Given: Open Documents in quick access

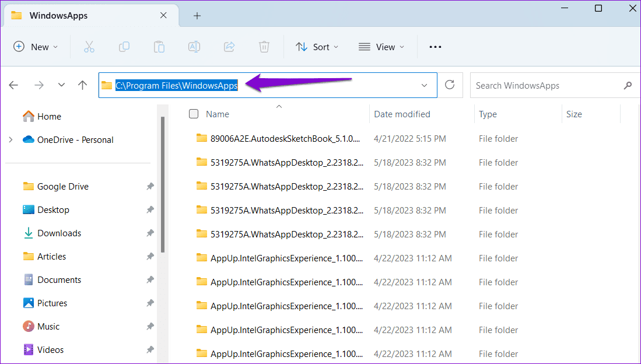Looking at the screenshot, I should [x=52, y=280].
